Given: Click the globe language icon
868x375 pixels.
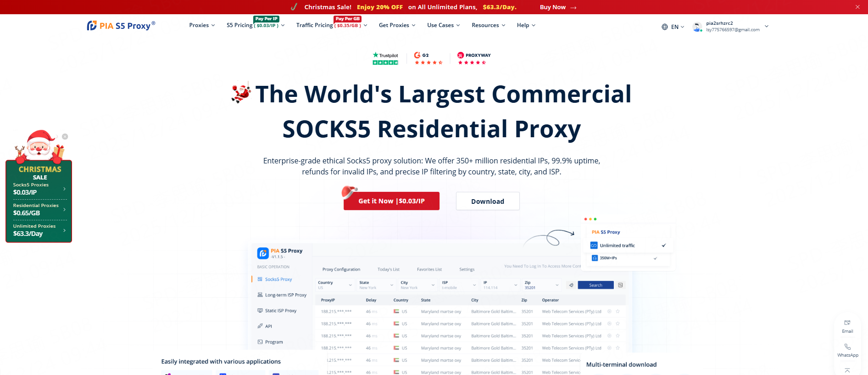Looking at the screenshot, I should tap(664, 27).
